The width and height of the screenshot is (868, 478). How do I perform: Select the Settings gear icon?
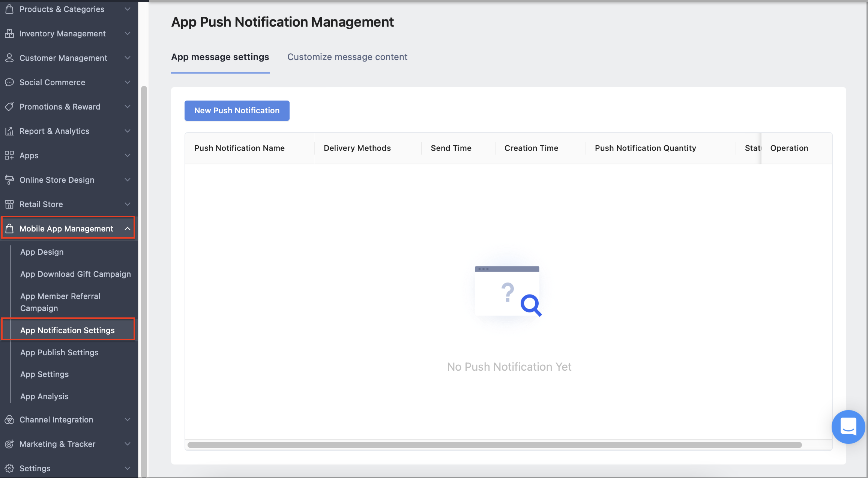click(x=9, y=468)
